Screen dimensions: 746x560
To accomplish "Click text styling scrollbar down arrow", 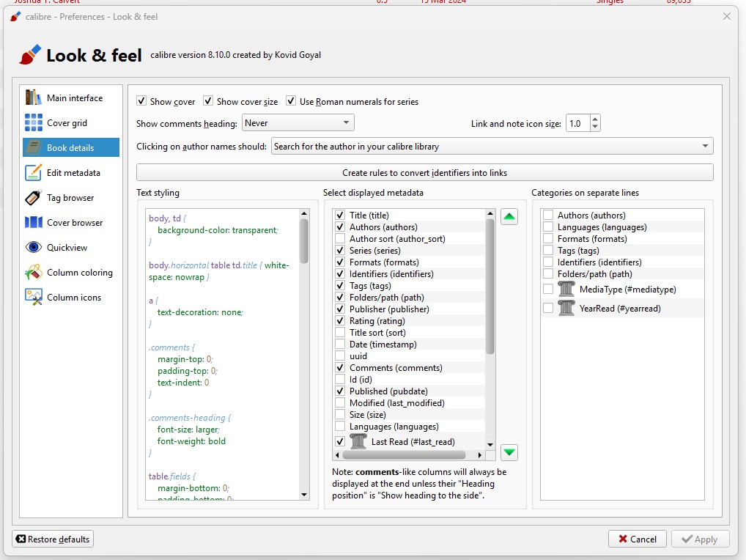I will (x=304, y=495).
